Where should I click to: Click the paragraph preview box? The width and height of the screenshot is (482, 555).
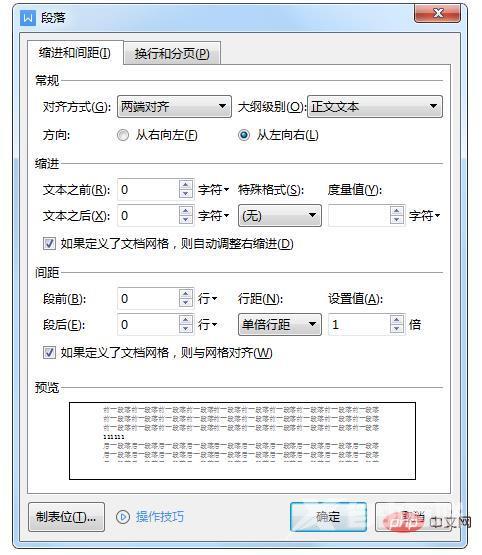242,441
